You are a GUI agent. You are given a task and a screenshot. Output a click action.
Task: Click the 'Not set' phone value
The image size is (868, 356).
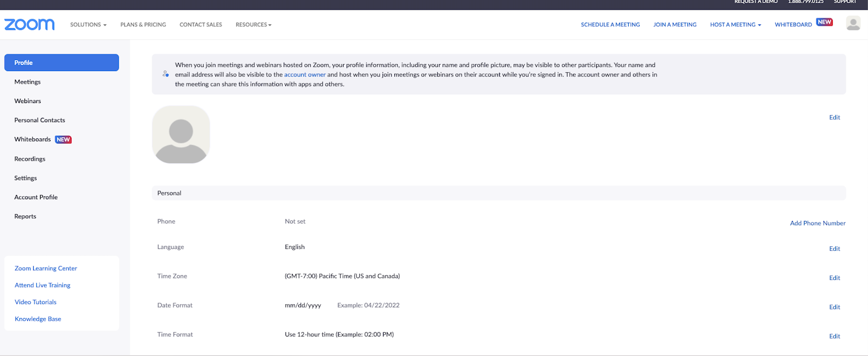[x=295, y=221]
